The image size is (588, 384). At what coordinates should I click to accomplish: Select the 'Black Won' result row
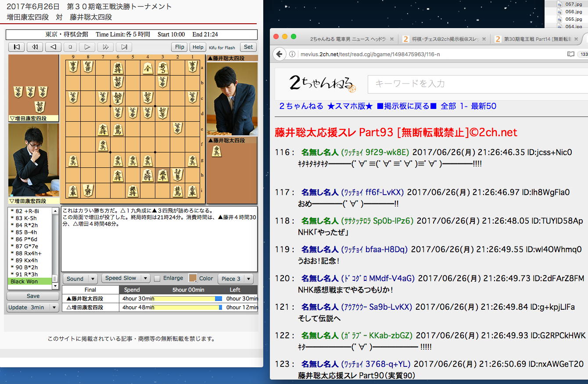(x=30, y=282)
